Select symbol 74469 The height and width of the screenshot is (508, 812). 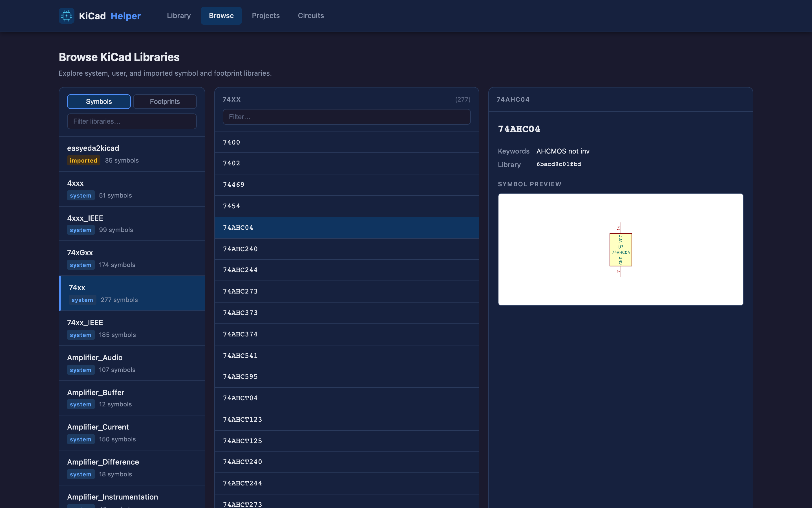point(347,185)
